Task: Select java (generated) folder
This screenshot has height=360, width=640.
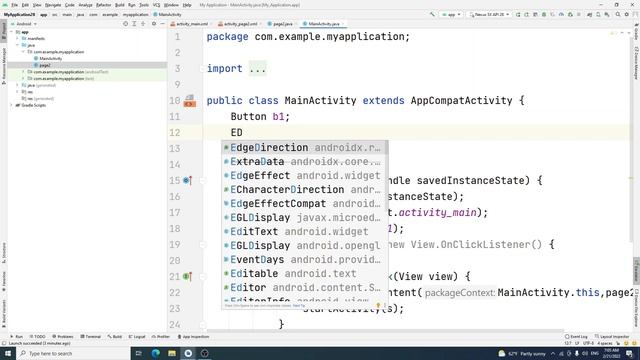Action: 39,85
